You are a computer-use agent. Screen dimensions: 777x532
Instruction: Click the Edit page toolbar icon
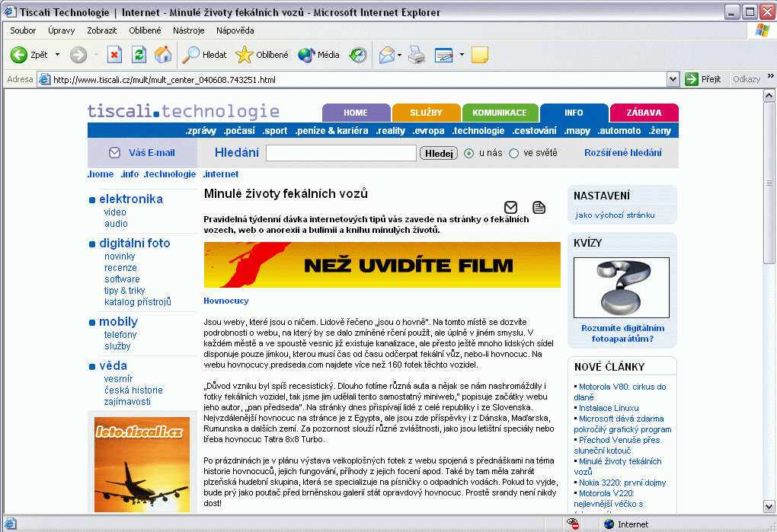pyautogui.click(x=444, y=55)
